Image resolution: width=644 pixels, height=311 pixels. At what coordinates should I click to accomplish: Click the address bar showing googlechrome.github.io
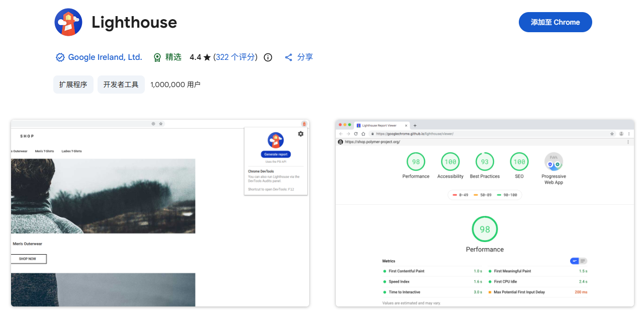tap(452, 134)
